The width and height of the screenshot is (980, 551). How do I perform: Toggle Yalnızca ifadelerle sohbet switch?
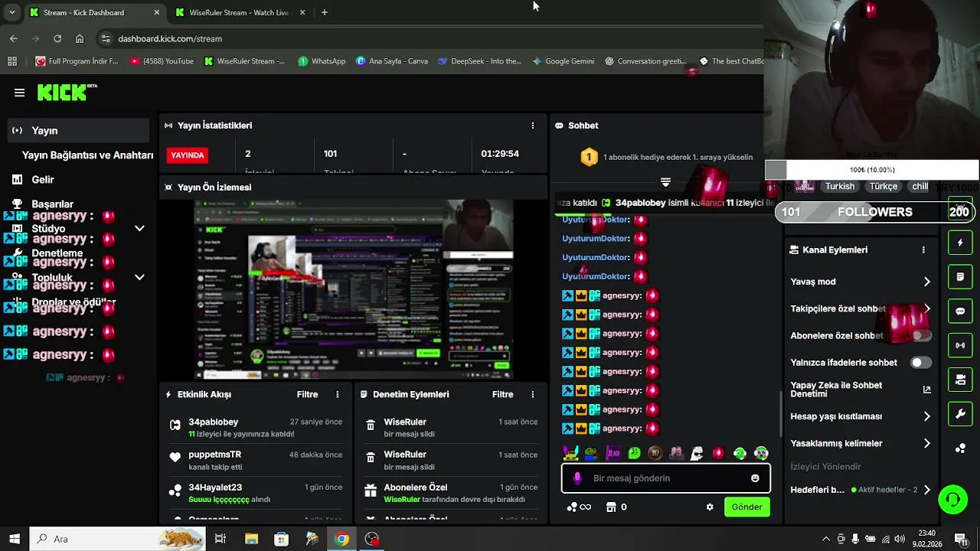(921, 363)
